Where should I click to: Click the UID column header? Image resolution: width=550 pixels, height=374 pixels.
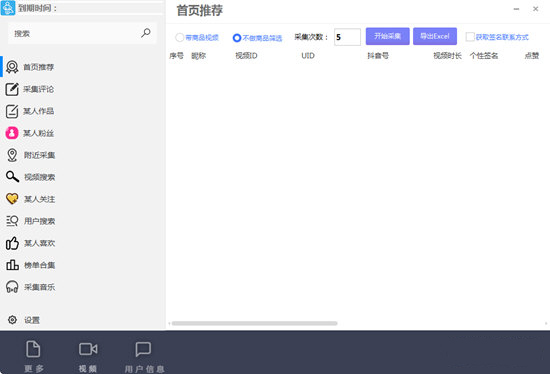click(x=308, y=55)
